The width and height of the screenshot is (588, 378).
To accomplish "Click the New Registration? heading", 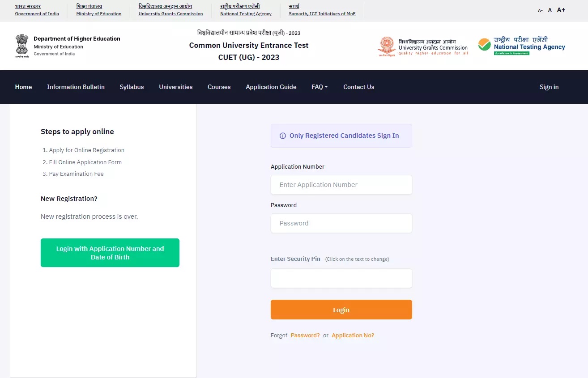I will [x=69, y=199].
